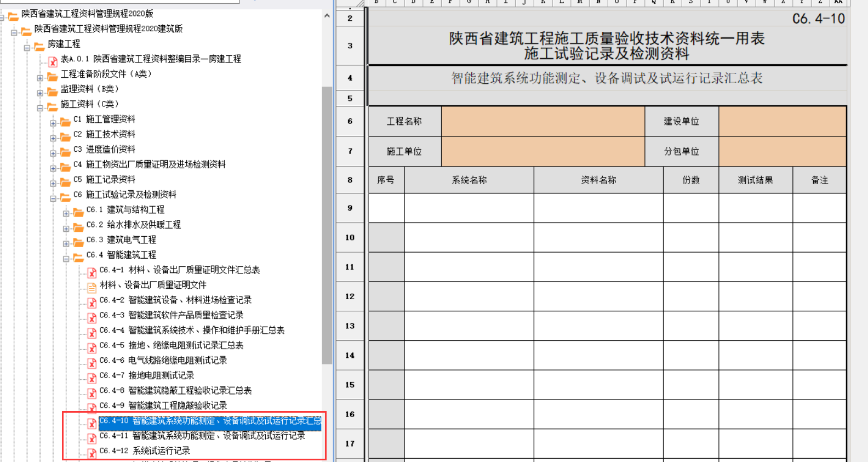The width and height of the screenshot is (868, 462).
Task: Click document icon of C6.4-1 汇总表
Action: (92, 272)
